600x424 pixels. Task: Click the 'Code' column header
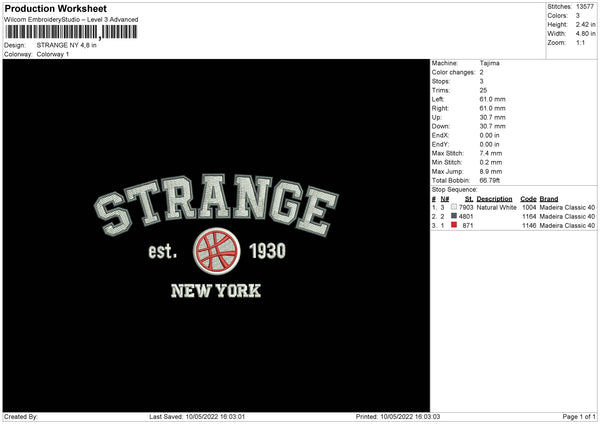click(528, 199)
